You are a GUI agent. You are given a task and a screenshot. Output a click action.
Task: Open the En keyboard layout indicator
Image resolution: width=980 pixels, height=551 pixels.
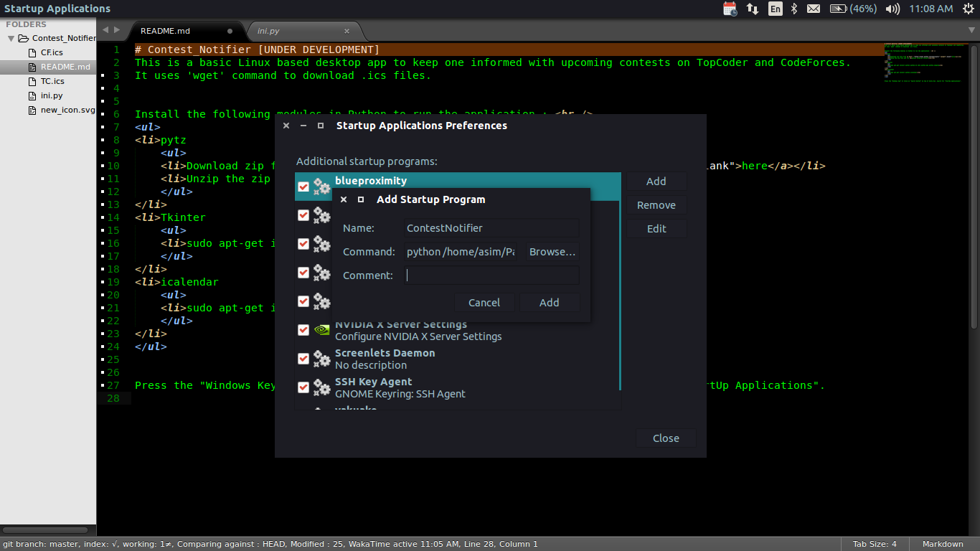click(x=775, y=9)
